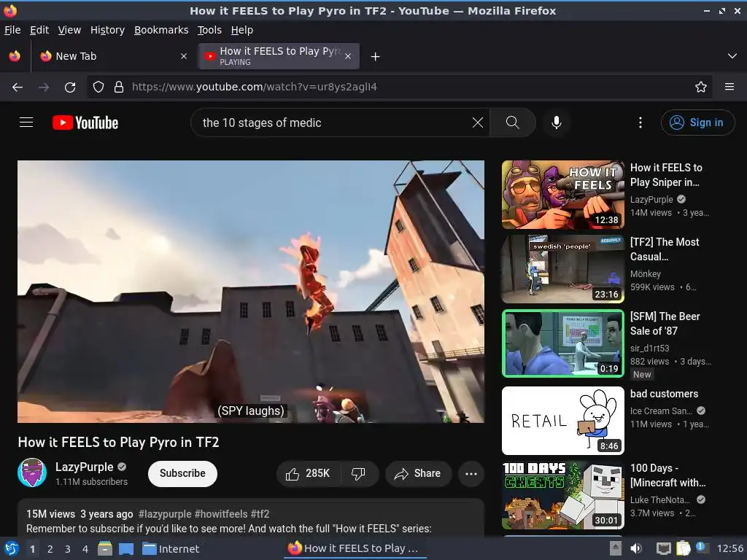Image resolution: width=747 pixels, height=560 pixels.
Task: Open the file manager taskbar icon
Action: pyautogui.click(x=105, y=548)
